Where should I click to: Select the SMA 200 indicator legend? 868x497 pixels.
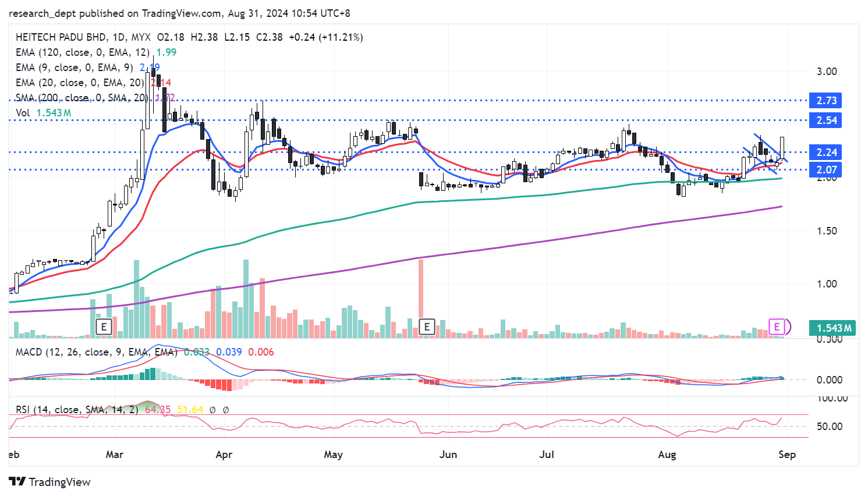click(82, 98)
